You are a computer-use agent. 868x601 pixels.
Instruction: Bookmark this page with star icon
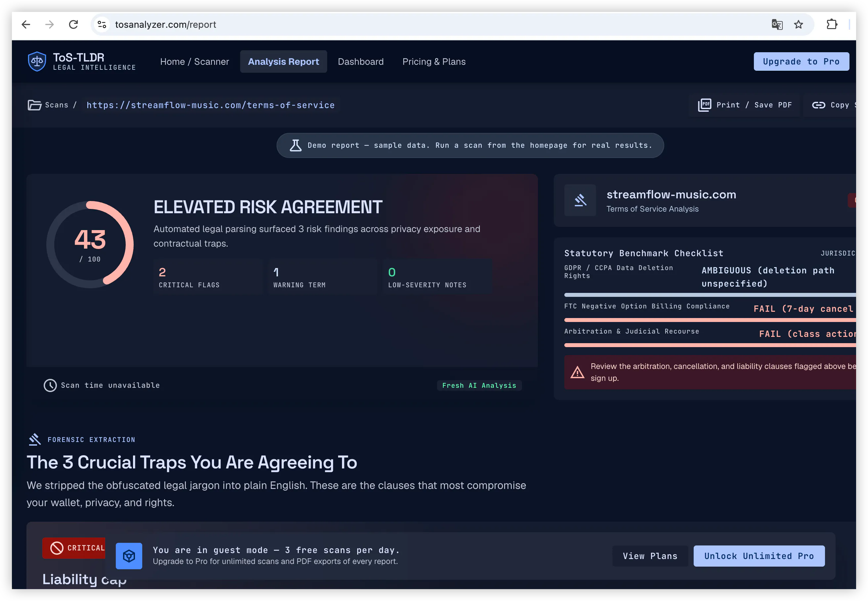(798, 24)
